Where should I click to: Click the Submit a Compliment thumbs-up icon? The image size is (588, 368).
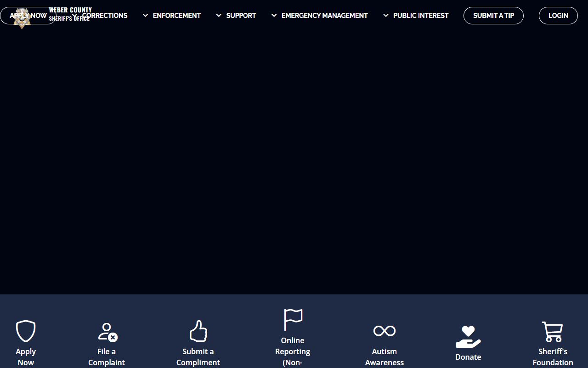(198, 331)
